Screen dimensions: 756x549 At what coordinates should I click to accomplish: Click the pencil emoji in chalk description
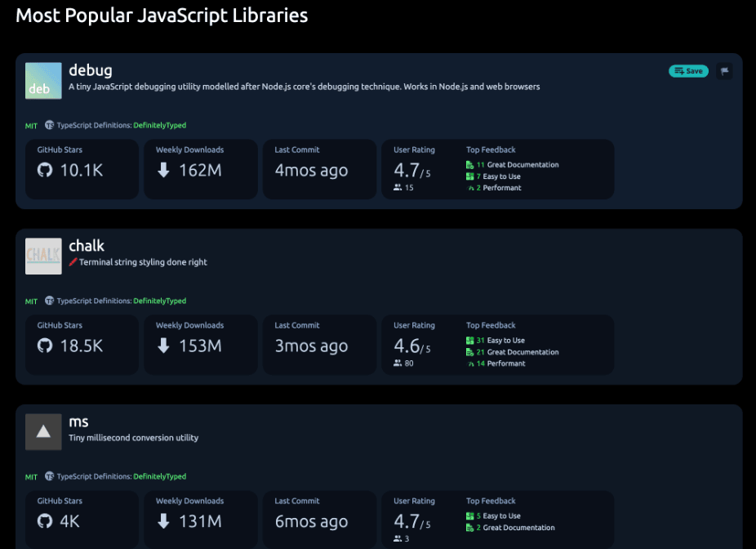coord(73,262)
